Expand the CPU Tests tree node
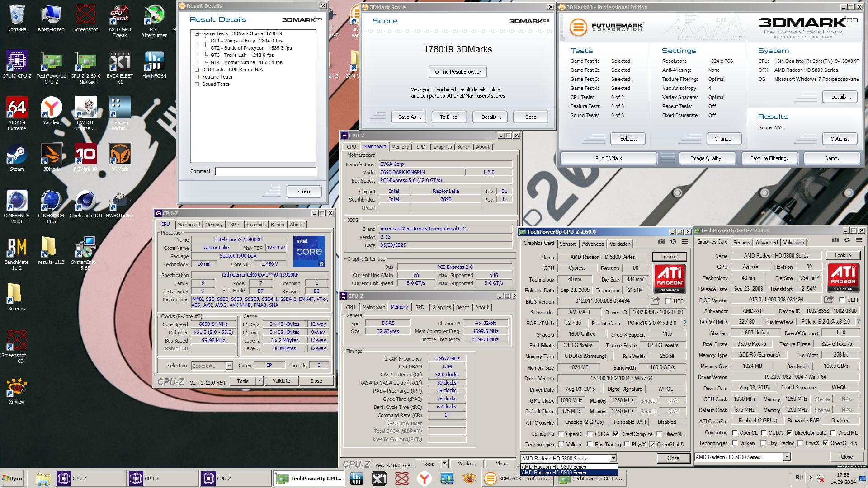The image size is (868, 488). click(x=197, y=70)
